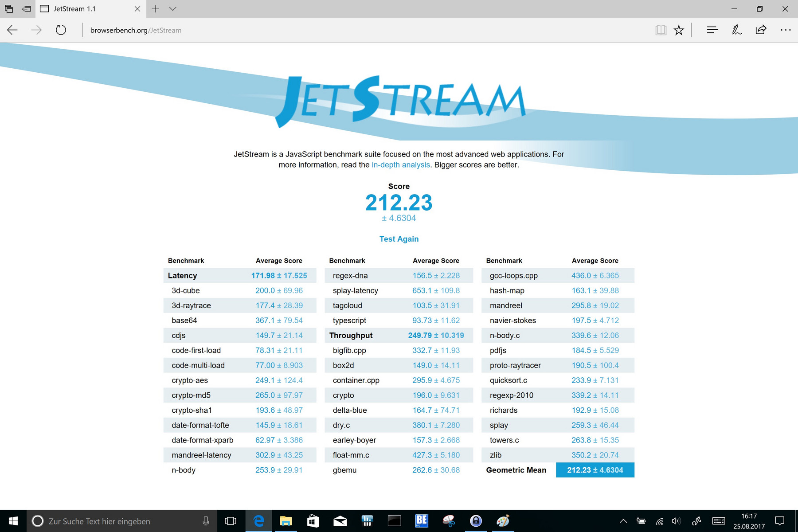Image resolution: width=798 pixels, height=532 pixels.
Task: Share this page icon
Action: [x=761, y=30]
